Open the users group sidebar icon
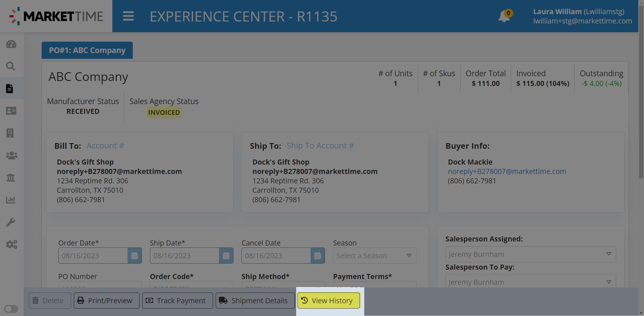 11,155
